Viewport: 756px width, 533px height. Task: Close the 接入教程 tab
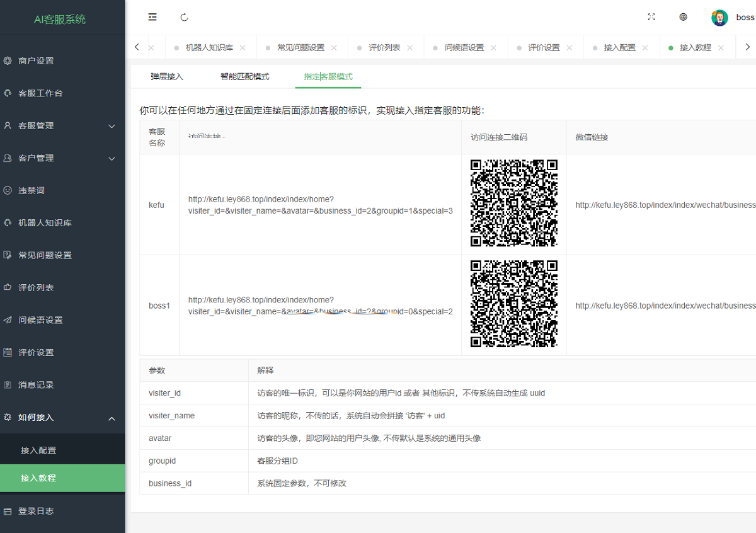click(721, 48)
